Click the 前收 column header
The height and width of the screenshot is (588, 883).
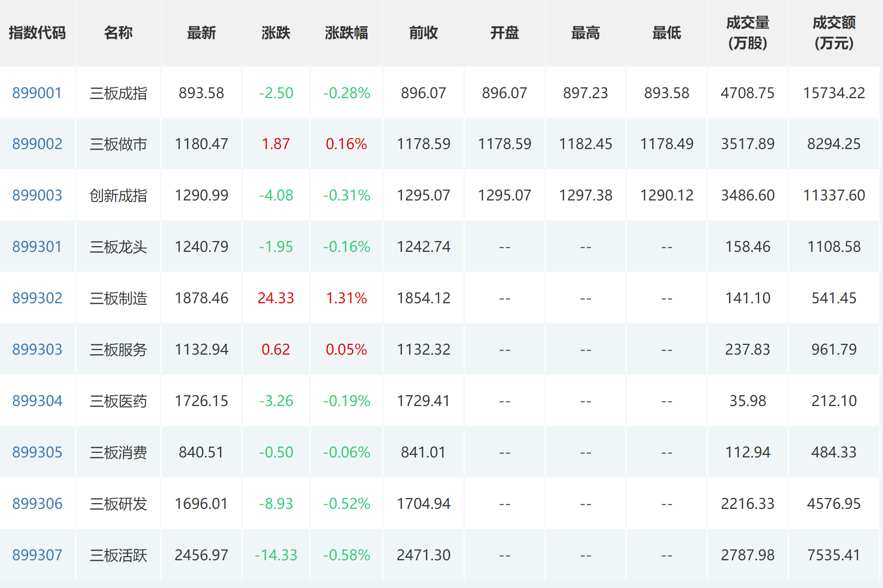(424, 33)
